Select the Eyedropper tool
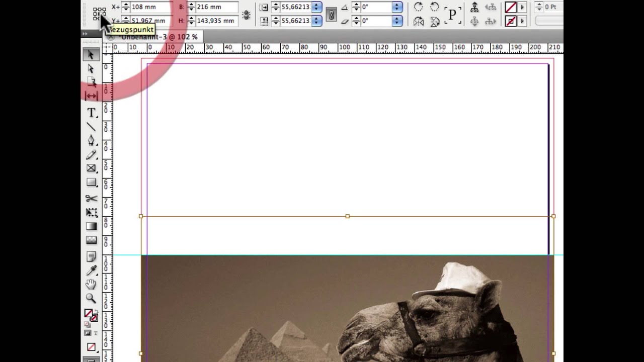Screen dimensions: 644x362 coord(91,271)
